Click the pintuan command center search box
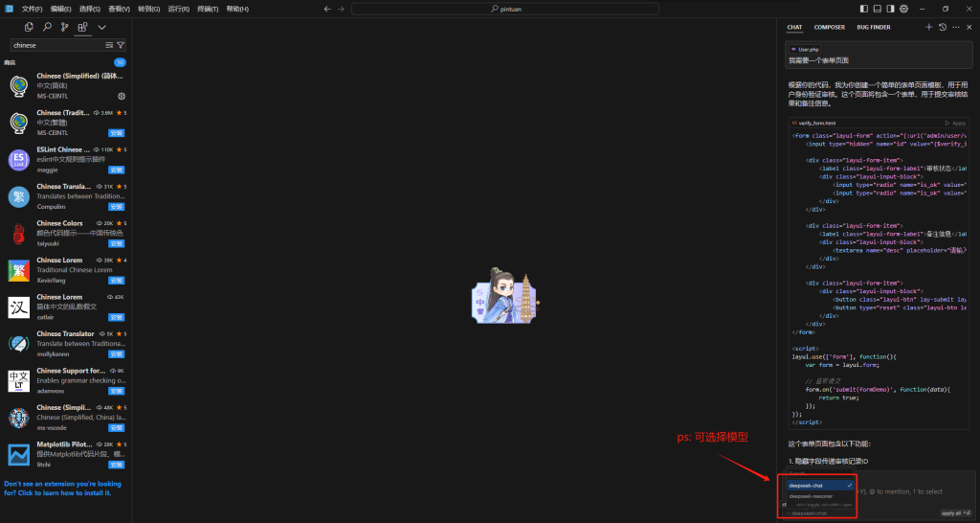This screenshot has width=980, height=523. 505,9
